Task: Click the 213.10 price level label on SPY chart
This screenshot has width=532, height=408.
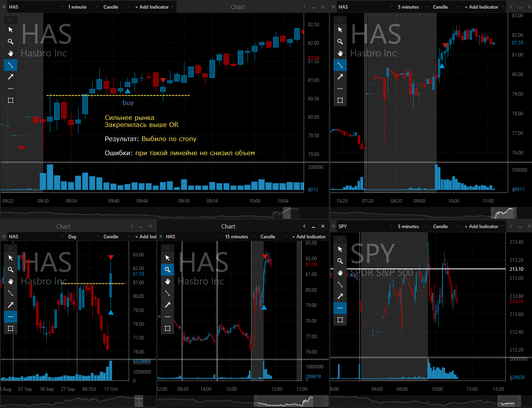Action: coord(516,269)
